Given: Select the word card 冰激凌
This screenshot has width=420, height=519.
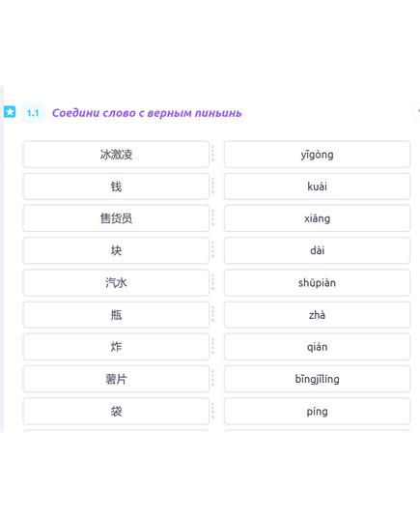Looking at the screenshot, I should pos(116,155).
